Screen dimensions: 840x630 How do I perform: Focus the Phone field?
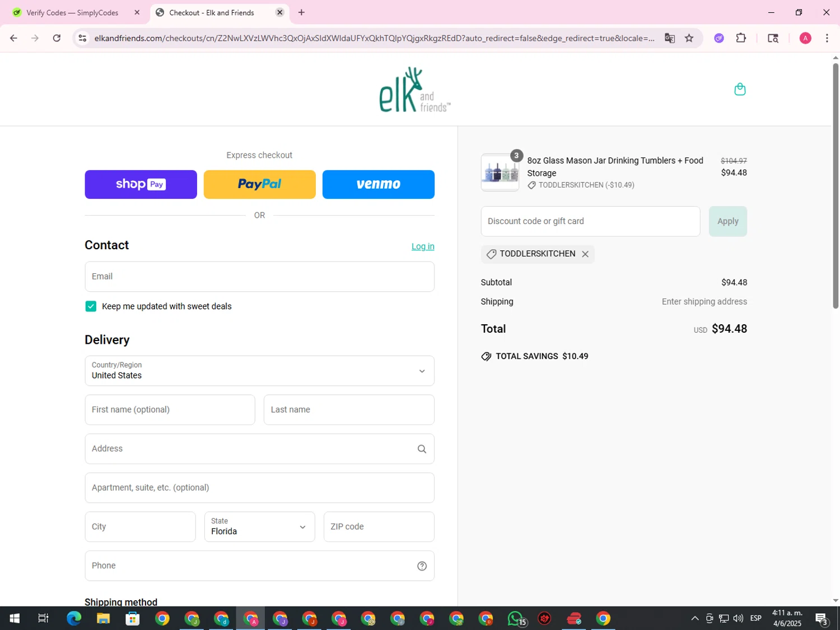coord(259,566)
